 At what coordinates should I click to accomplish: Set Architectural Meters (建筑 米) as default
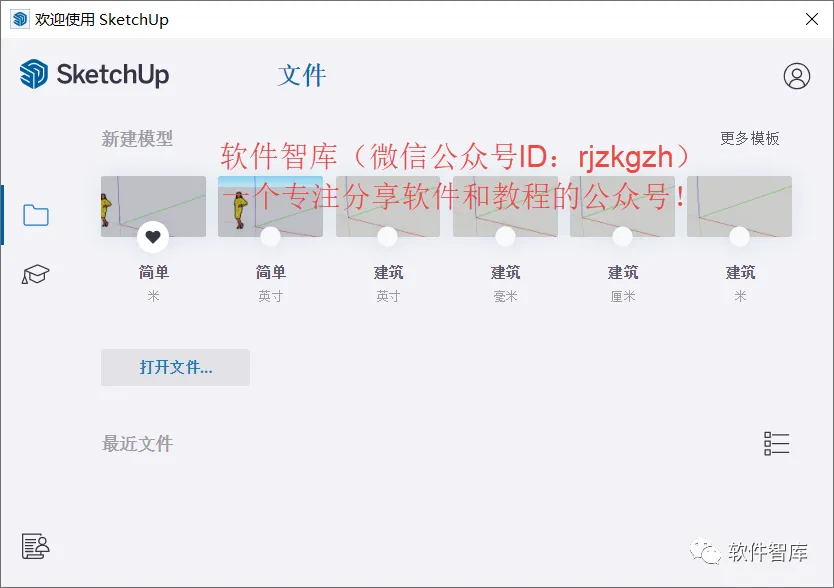(739, 236)
